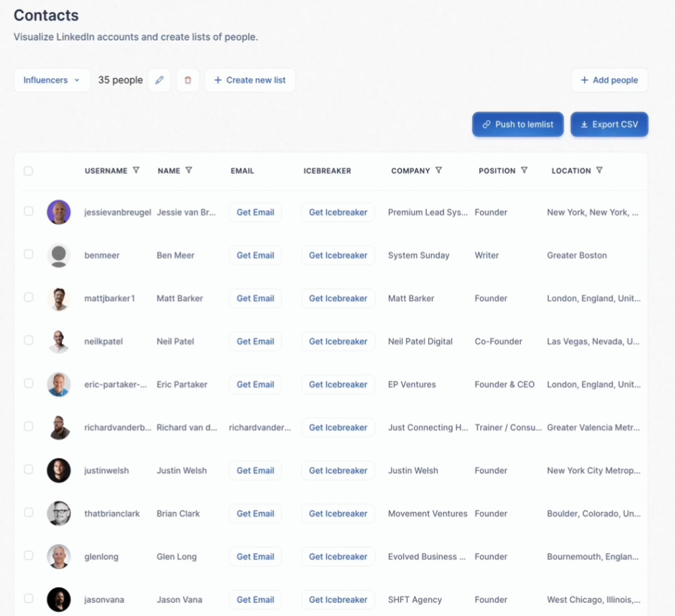Check the box for Richard van d... row
Image resolution: width=675 pixels, height=616 pixels.
[x=28, y=426]
